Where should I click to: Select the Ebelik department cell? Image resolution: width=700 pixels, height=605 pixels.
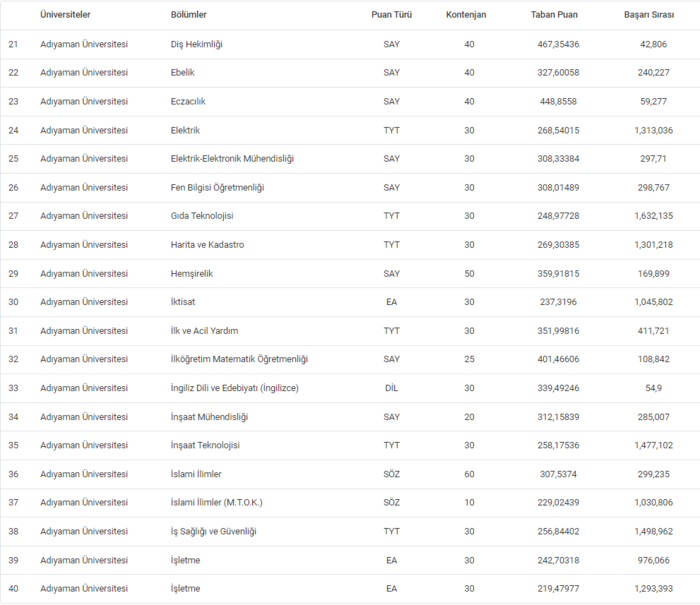[x=183, y=72]
